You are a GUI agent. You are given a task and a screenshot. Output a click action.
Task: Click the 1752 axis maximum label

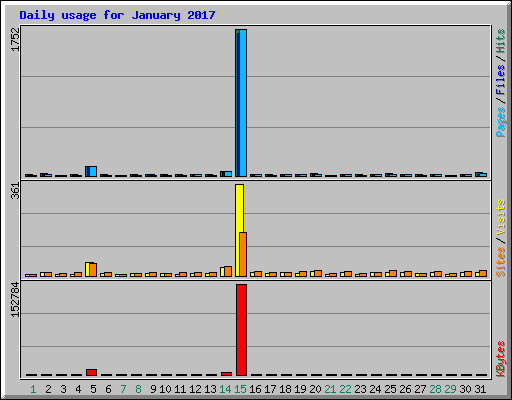pos(15,39)
